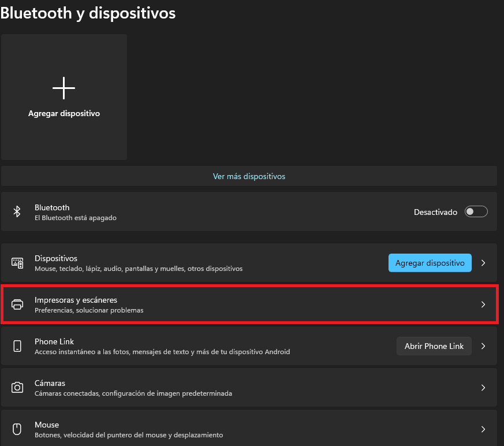Click the Cámaras camera icon

[17, 387]
